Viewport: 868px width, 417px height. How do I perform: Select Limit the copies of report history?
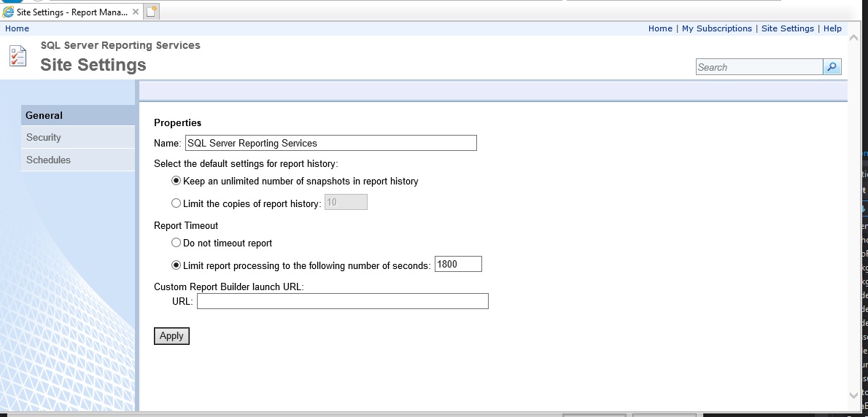click(x=176, y=203)
